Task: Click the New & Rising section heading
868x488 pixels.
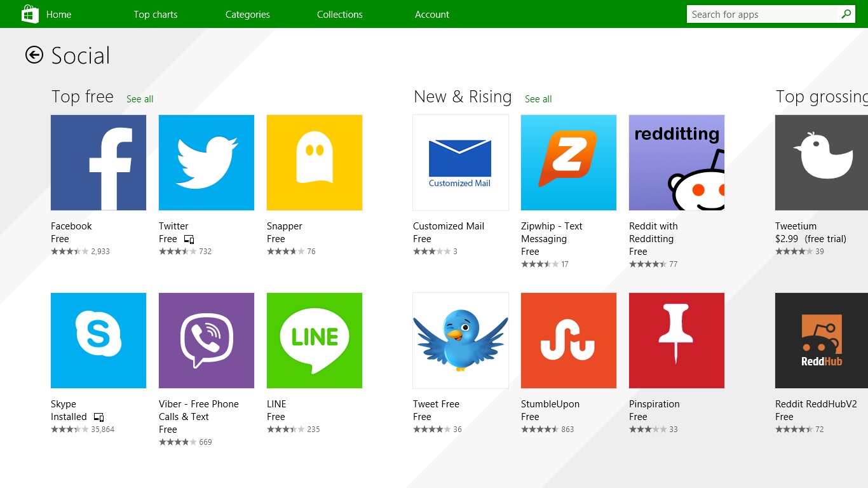Action: 463,97
